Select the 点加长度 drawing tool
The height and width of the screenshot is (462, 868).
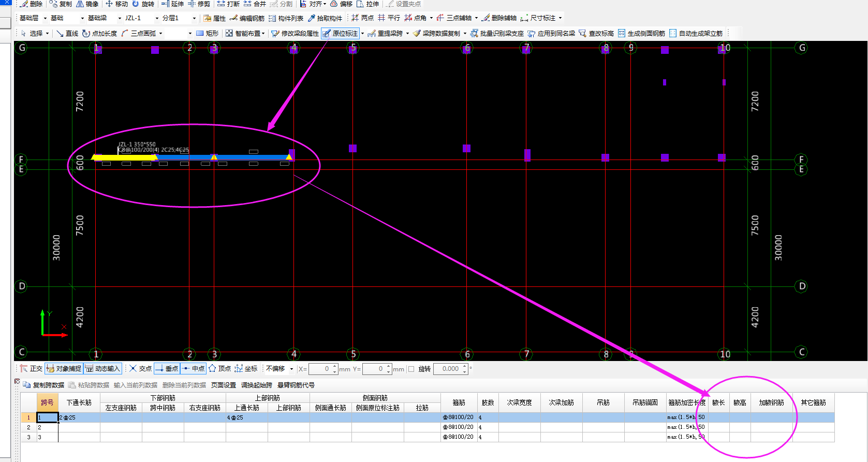pos(99,33)
